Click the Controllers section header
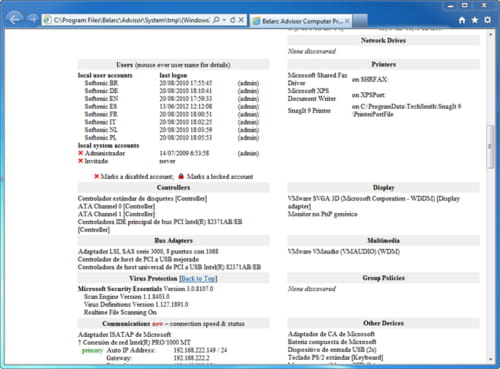 [173, 187]
